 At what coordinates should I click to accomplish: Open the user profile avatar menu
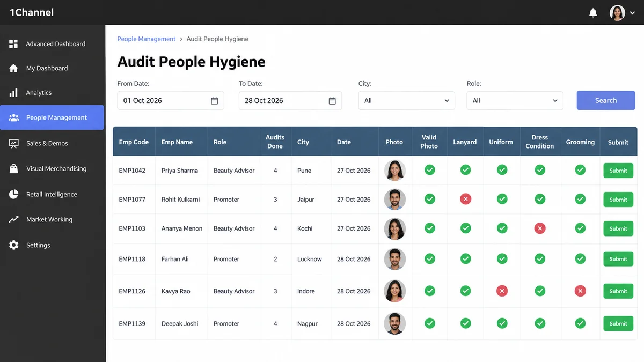tap(618, 13)
